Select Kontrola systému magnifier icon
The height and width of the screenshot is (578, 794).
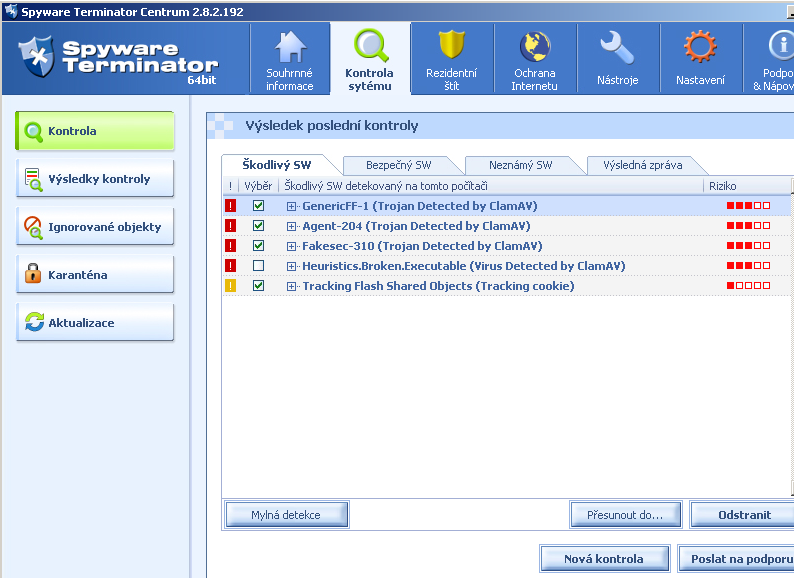[x=371, y=46]
